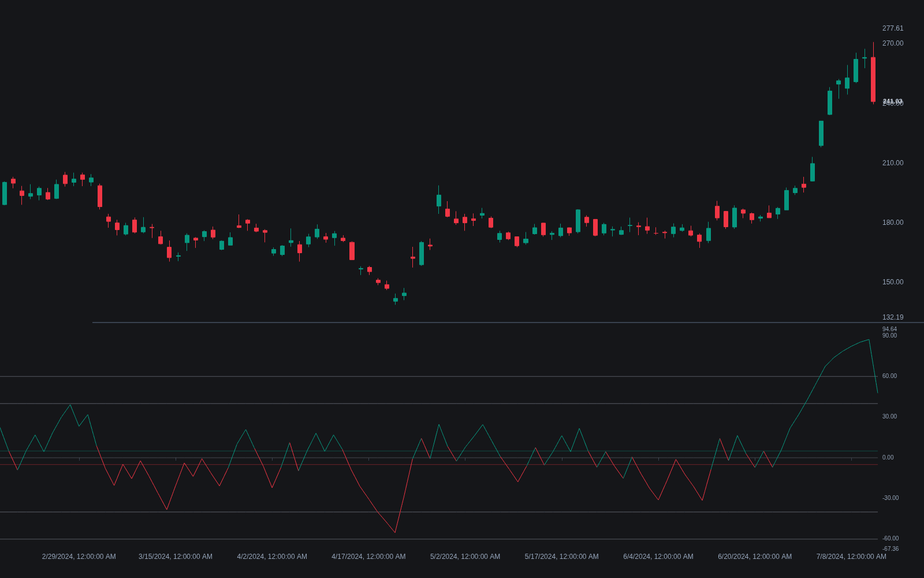The height and width of the screenshot is (578, 924).
Task: Click the 60.00 indicator axis label
Action: 890,376
